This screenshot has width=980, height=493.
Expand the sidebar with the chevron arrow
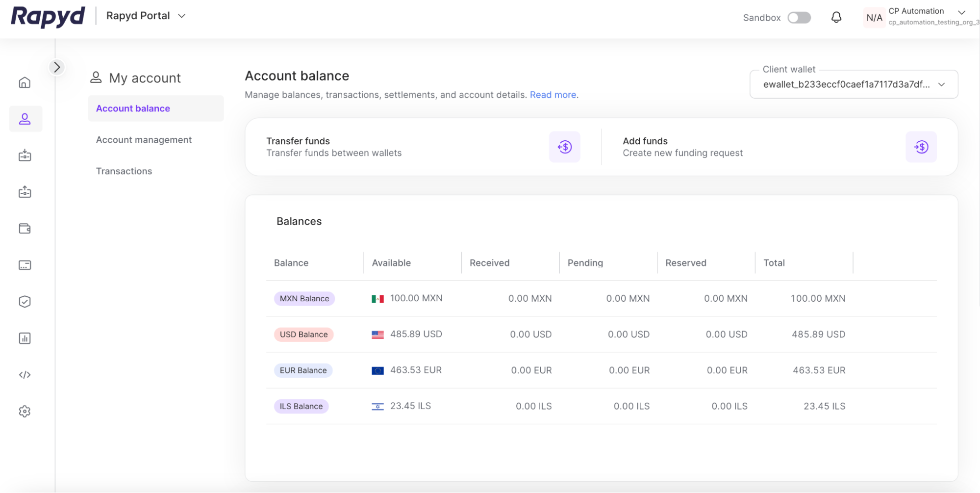click(x=57, y=67)
